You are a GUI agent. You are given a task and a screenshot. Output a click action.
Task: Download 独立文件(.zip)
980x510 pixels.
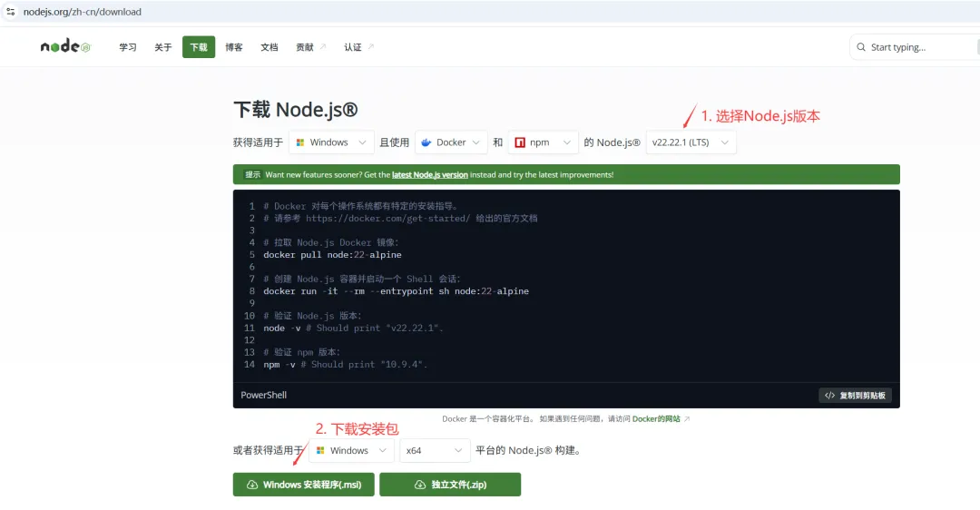coord(450,485)
